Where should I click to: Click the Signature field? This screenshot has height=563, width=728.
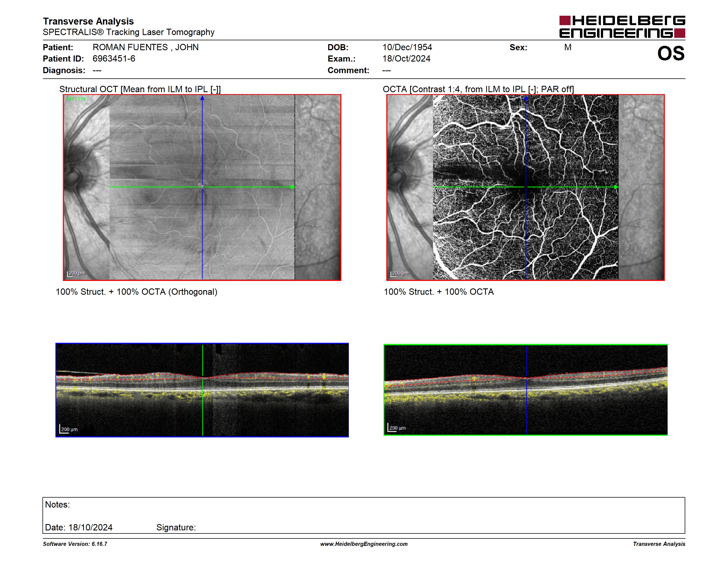click(176, 527)
